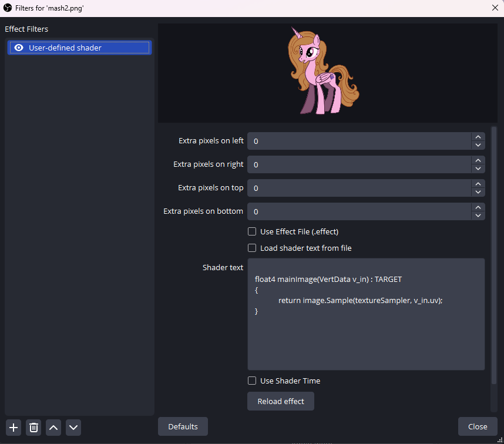Click the 'Extra pixels on bottom' label
Viewport: 504px width, 444px height.
(x=203, y=211)
